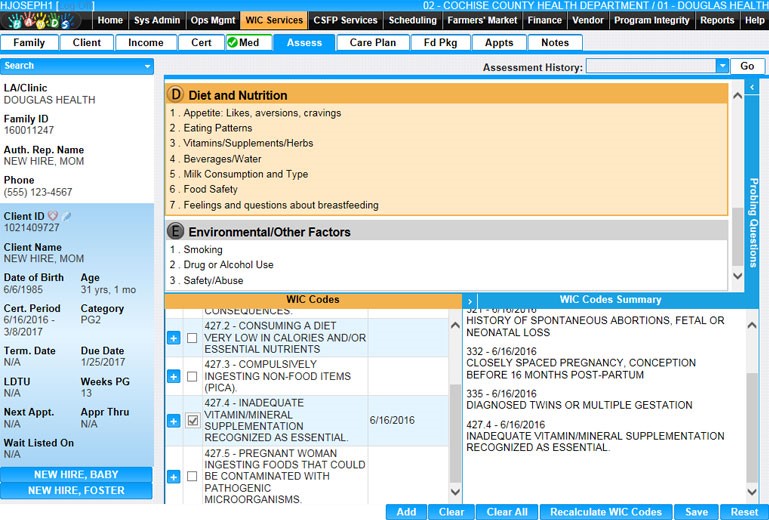Switch to the Care Plan tab

tap(373, 43)
